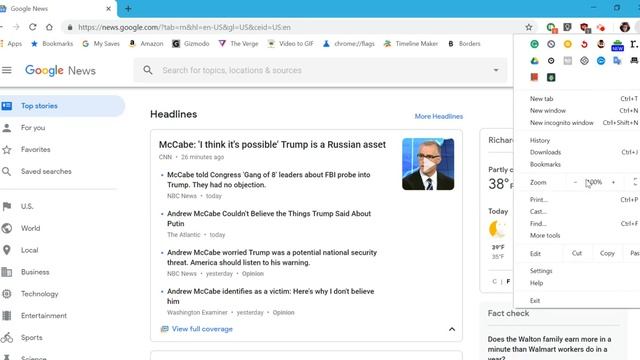Go to the browser home page
The height and width of the screenshot is (360, 640).
[x=49, y=27]
